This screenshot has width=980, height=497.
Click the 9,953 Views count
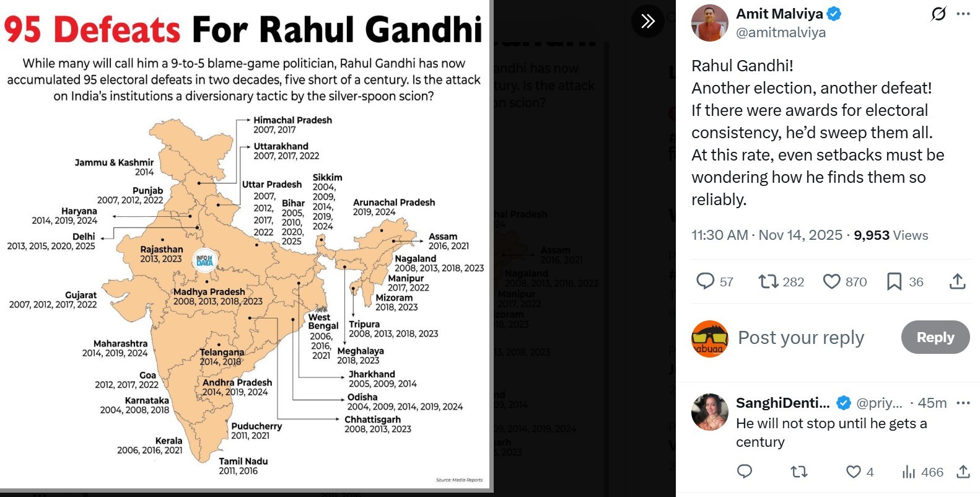point(891,235)
